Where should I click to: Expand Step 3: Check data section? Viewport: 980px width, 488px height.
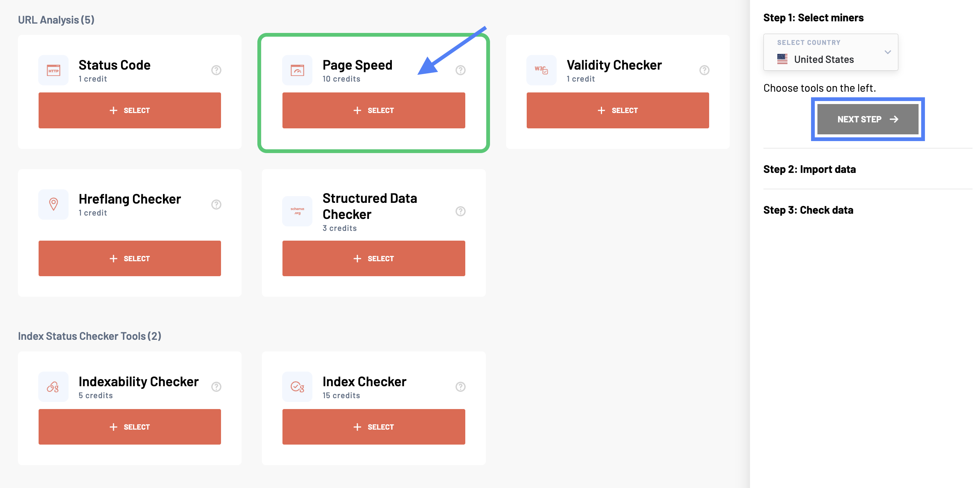[808, 210]
